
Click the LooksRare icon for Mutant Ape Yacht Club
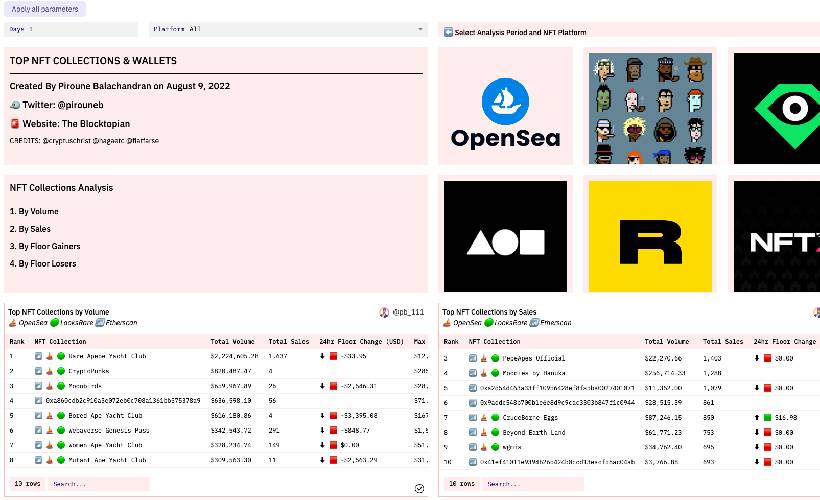[x=61, y=460]
